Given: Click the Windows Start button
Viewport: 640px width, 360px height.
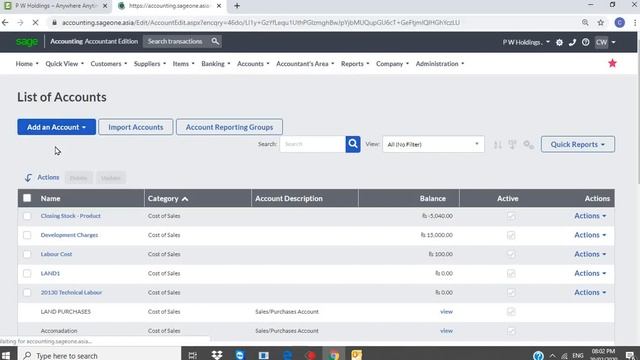Looking at the screenshot, I should [x=6, y=355].
